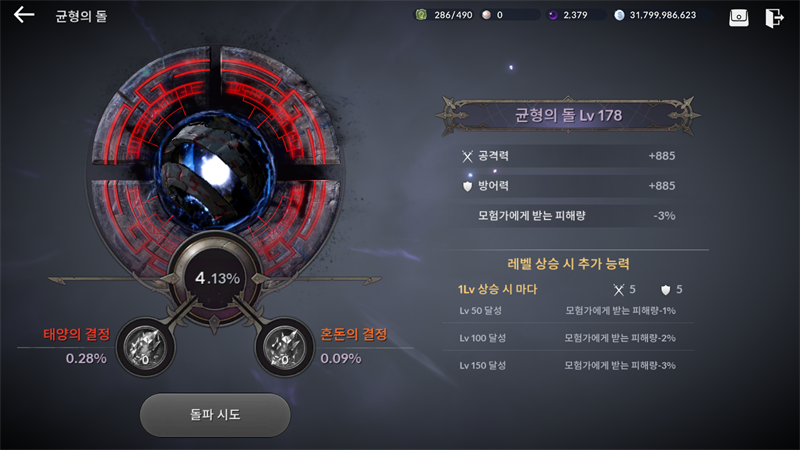Click the exit door icon
The height and width of the screenshot is (450, 800).
point(774,17)
